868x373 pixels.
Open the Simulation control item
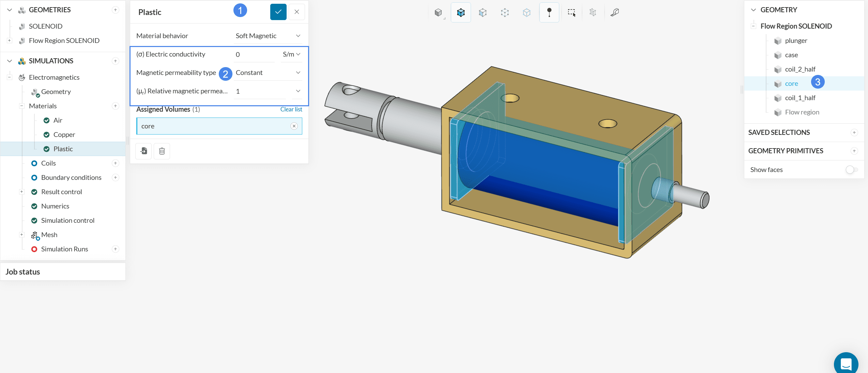coord(67,220)
